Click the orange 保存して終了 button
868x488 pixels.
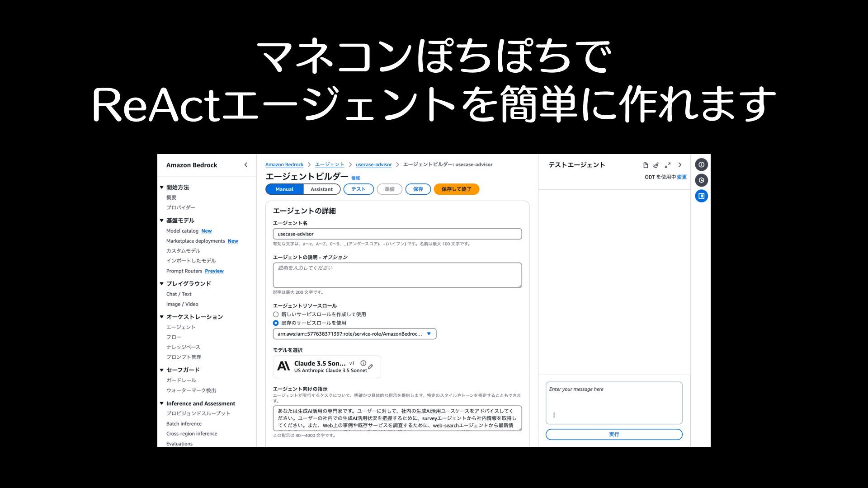(456, 189)
